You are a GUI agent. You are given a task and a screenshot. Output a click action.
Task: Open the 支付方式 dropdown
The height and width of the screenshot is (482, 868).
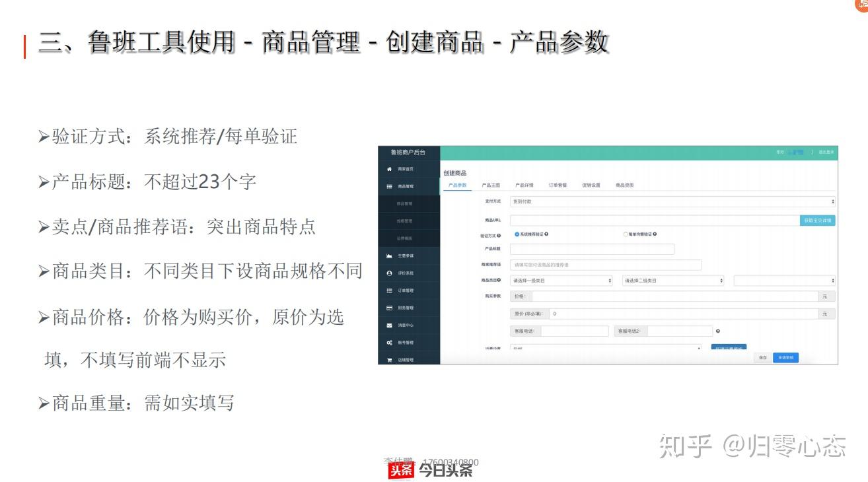coord(672,201)
